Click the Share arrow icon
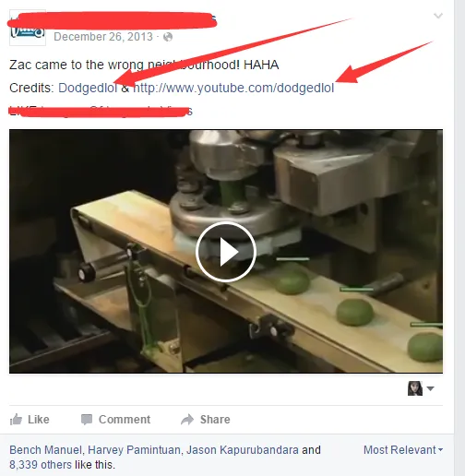Viewport: 465px width, 476px height. (187, 420)
